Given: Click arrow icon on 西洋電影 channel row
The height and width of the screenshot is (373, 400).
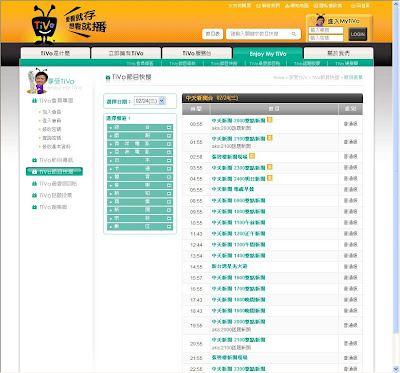Looking at the screenshot, I should [169, 144].
